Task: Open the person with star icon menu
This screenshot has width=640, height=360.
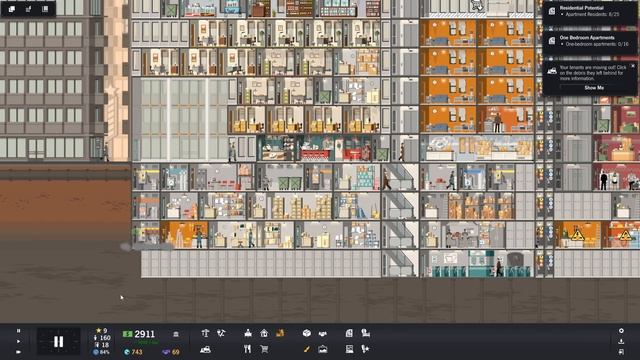Action: (x=365, y=349)
